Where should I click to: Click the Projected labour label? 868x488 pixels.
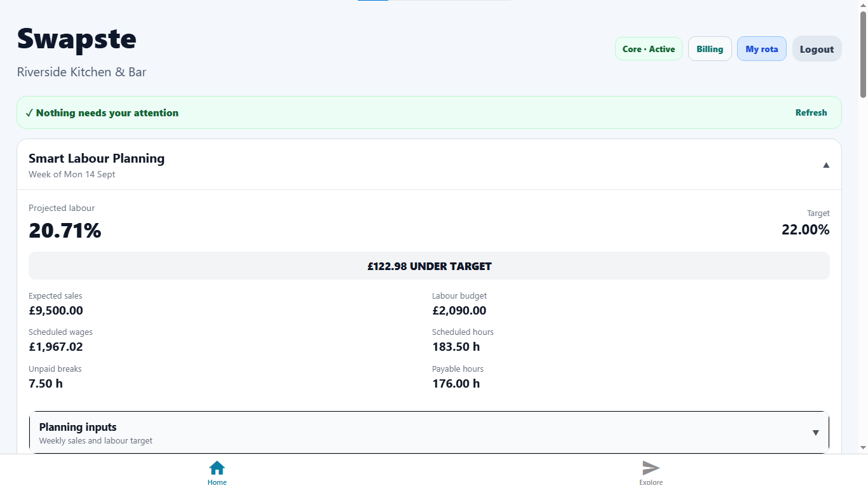[x=62, y=208]
